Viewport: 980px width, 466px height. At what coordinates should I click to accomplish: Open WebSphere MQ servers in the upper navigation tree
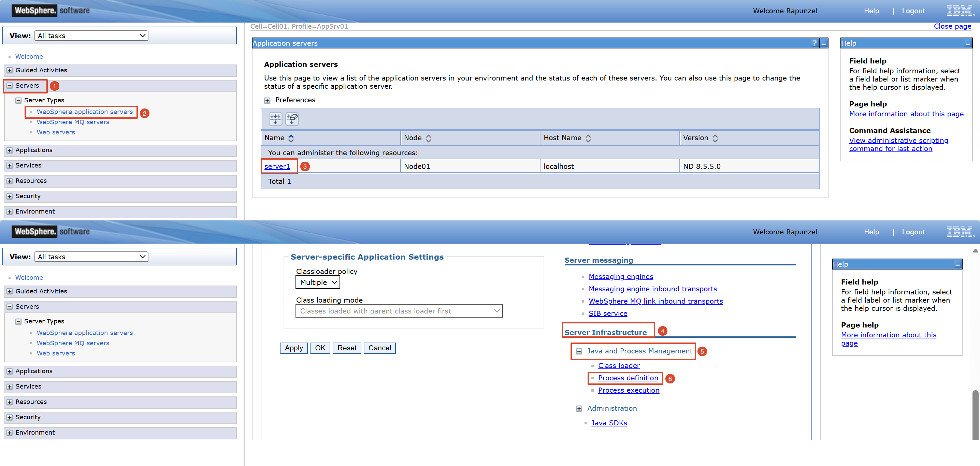pos(73,122)
